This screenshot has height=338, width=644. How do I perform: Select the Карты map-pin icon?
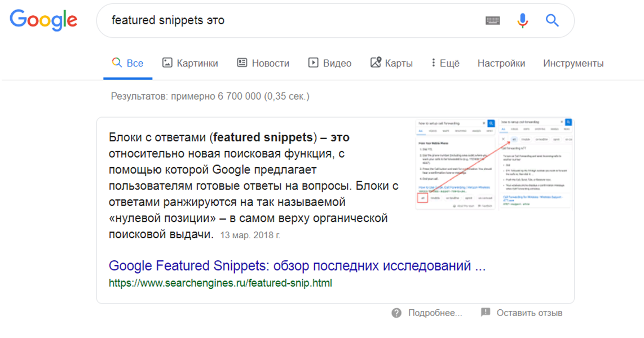(x=374, y=63)
